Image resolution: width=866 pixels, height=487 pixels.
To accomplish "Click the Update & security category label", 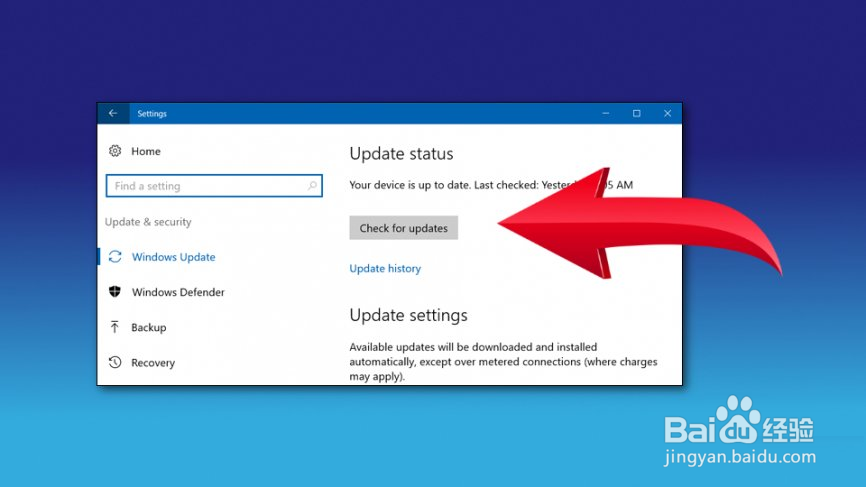I will 148,222.
